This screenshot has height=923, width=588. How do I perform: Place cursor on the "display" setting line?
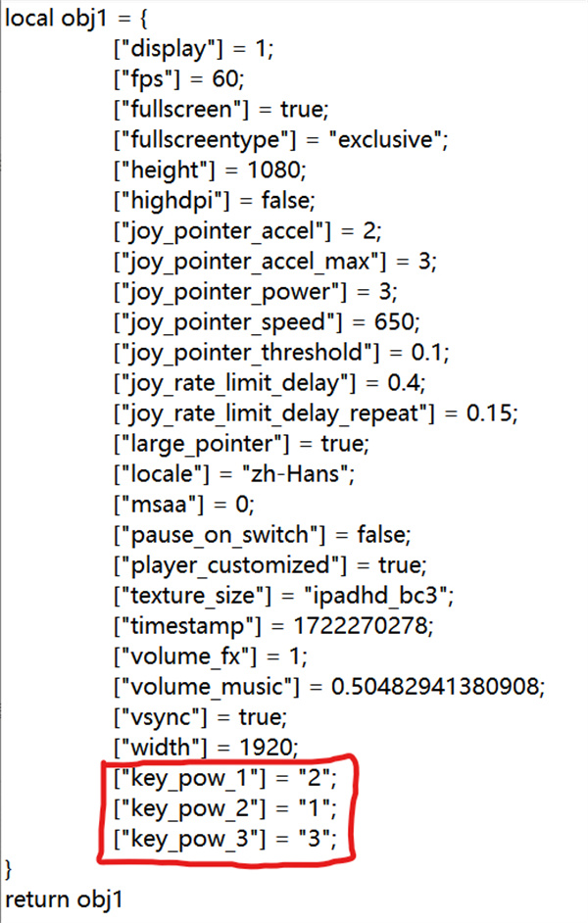pos(194,48)
